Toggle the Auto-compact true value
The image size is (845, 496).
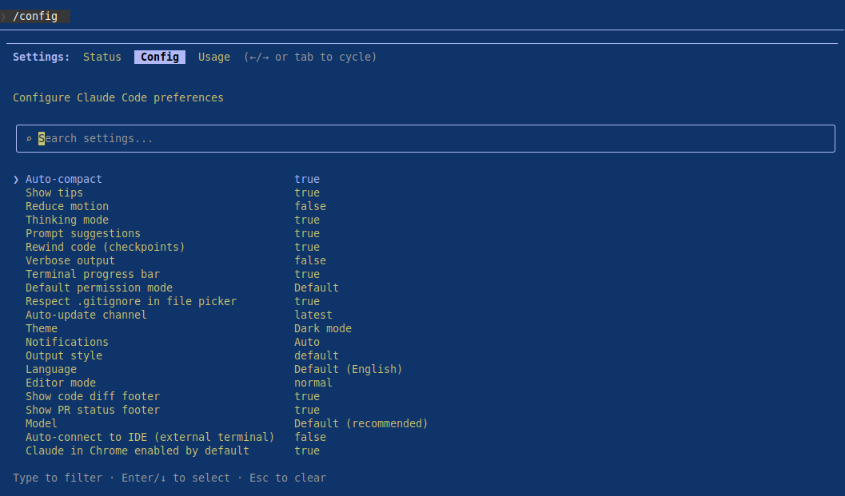[x=307, y=179]
